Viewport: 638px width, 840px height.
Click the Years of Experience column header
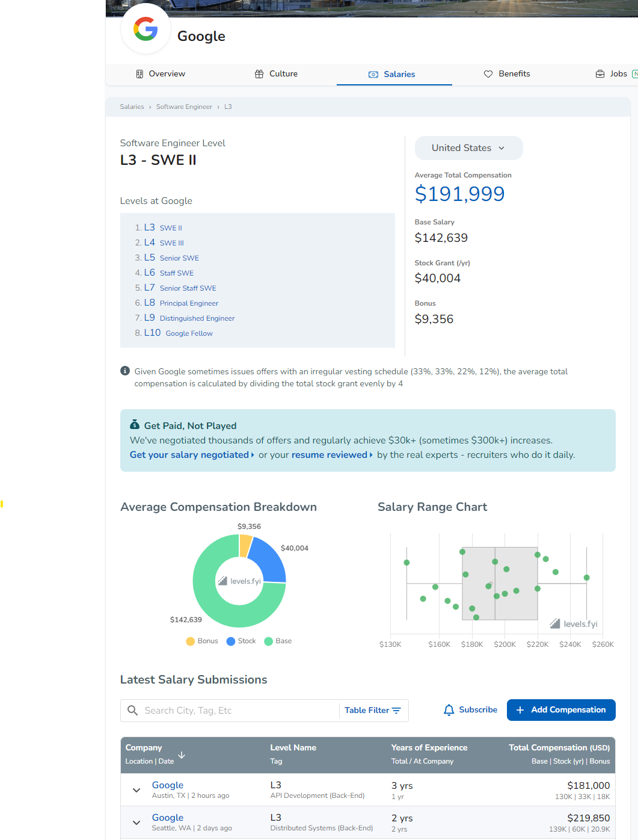coord(429,747)
